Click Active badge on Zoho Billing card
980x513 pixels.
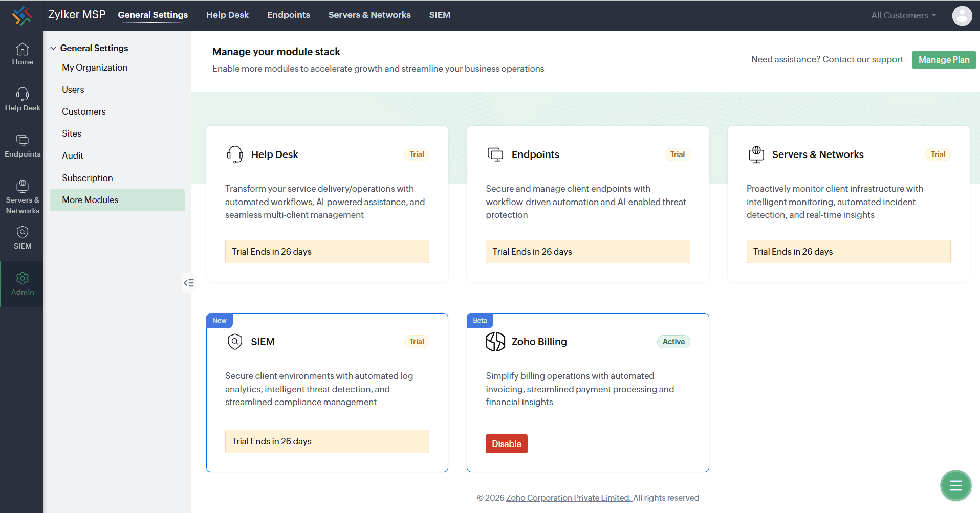point(673,342)
